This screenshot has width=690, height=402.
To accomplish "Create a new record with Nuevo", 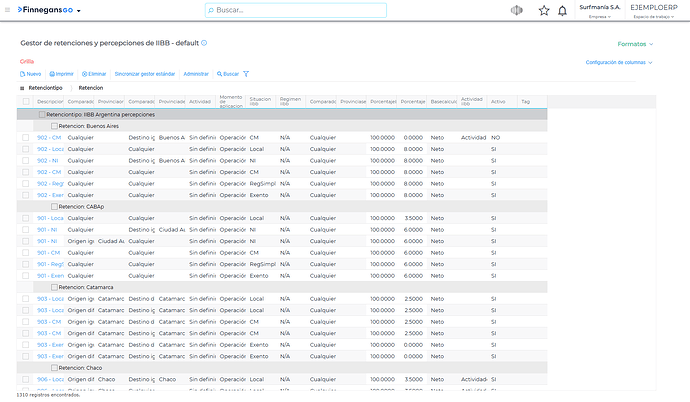I will [x=30, y=74].
